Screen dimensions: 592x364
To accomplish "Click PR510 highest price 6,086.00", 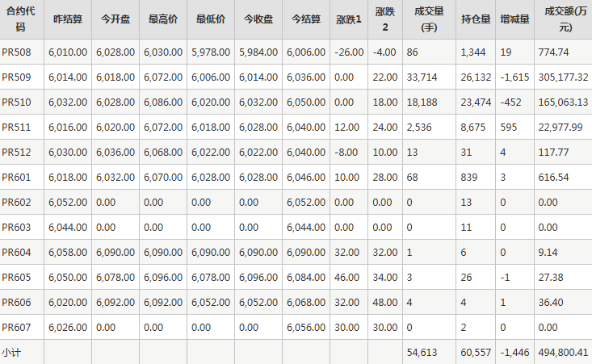I will click(x=163, y=103).
